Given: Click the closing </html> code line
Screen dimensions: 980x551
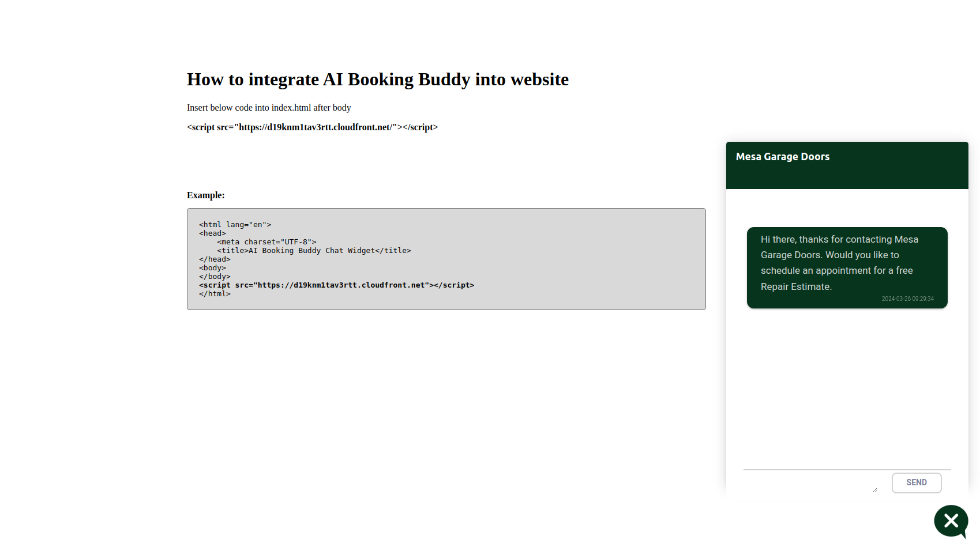Looking at the screenshot, I should click(215, 294).
